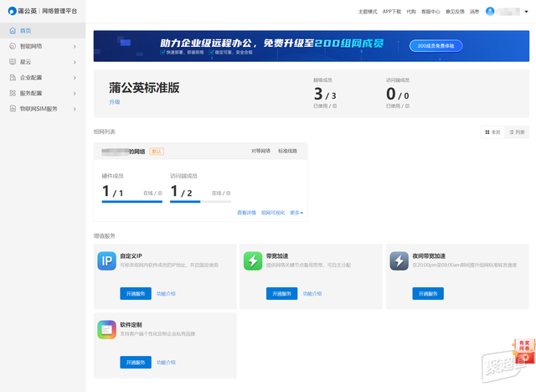Click the colorful 软件定制 icon
The height and width of the screenshot is (392, 536).
[x=106, y=330]
